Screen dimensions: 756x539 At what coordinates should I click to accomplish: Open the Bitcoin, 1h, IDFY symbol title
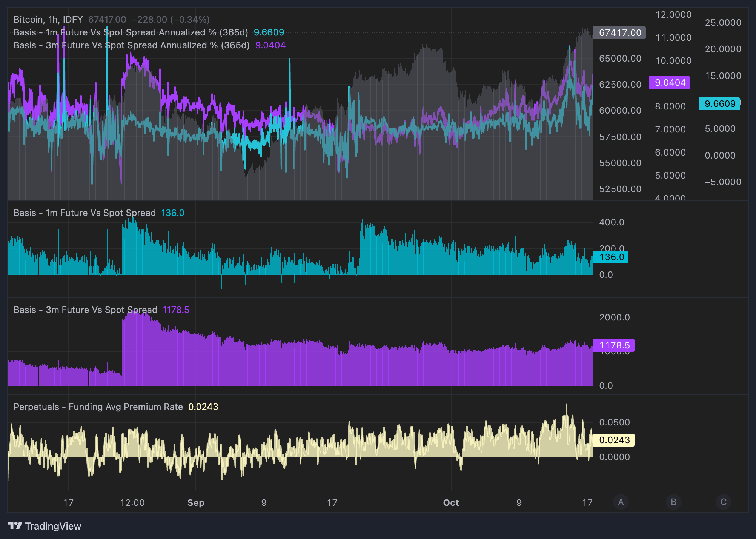tap(48, 20)
